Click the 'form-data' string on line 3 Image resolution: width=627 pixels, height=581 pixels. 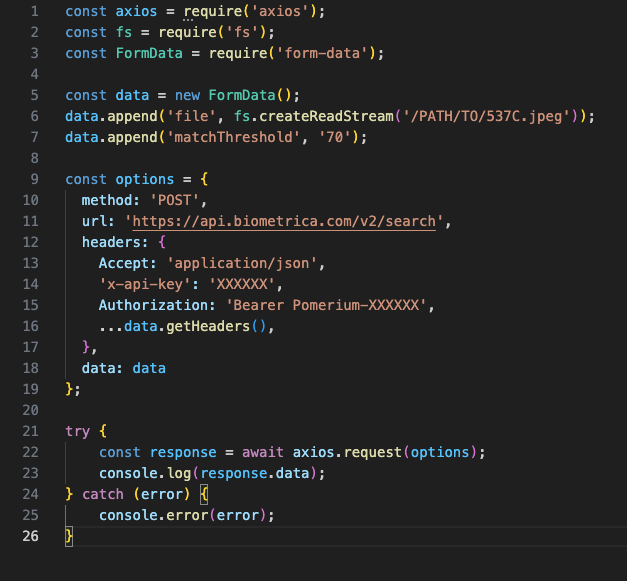tap(322, 53)
